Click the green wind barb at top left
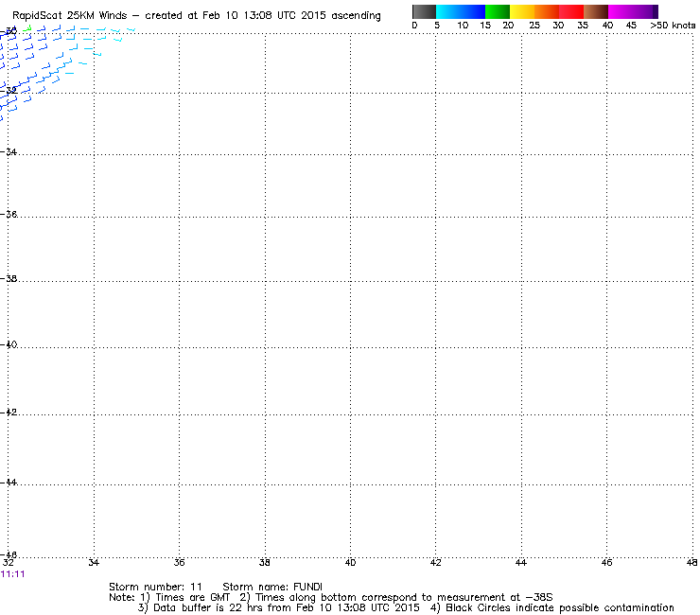The height and width of the screenshot is (615, 700). [27, 28]
